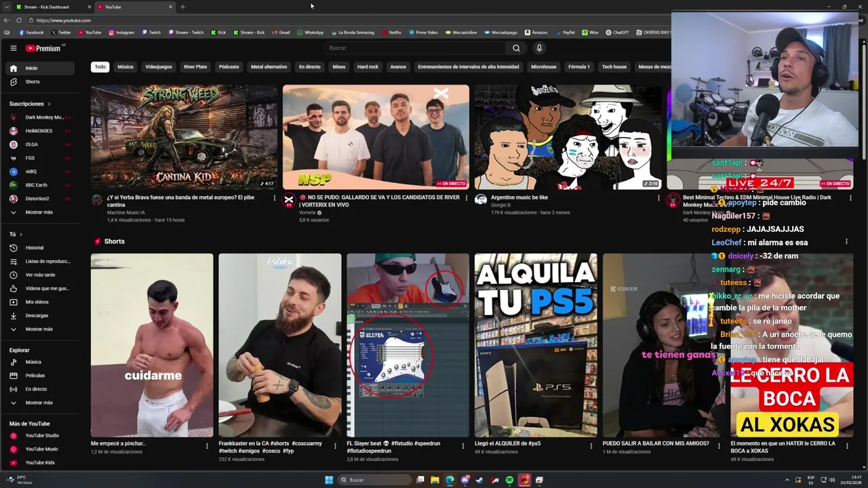Open Listas de reproducción in sidebar

click(x=41, y=261)
